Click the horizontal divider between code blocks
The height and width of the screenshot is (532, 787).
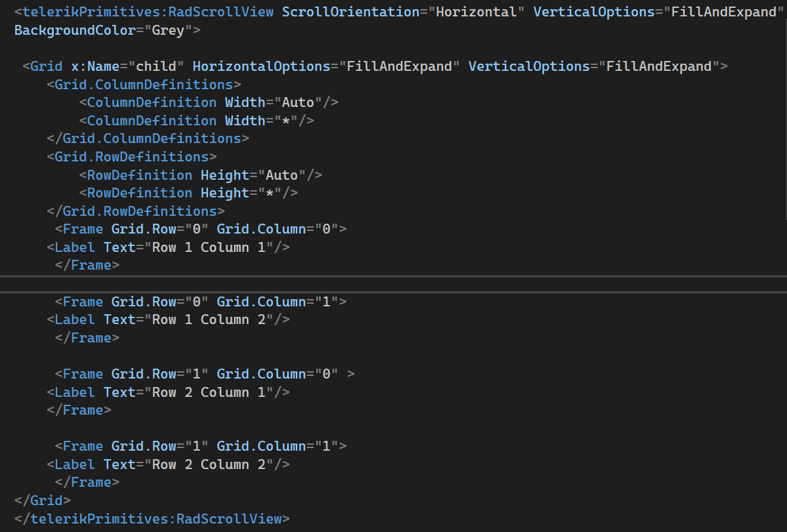[393, 283]
